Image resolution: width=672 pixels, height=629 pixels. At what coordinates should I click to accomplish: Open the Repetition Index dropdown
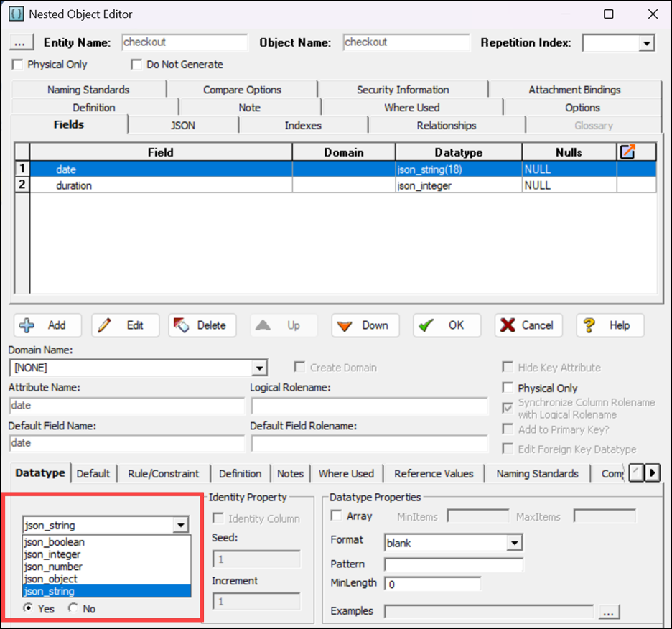(646, 43)
